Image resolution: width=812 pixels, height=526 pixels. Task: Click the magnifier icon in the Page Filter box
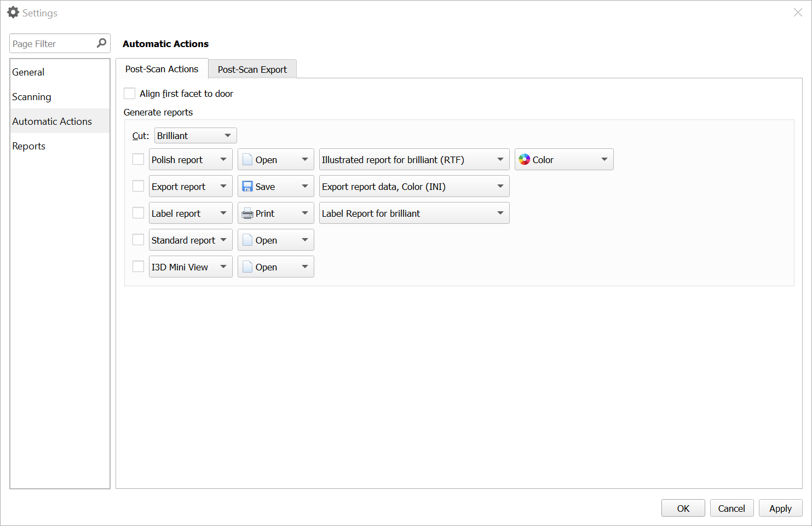[101, 43]
